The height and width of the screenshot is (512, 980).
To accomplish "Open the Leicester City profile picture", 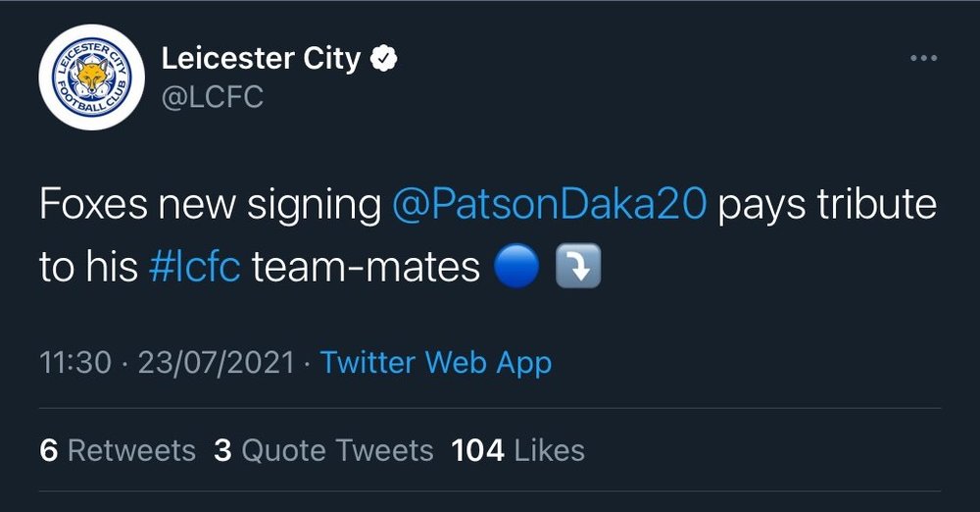I will [92, 77].
